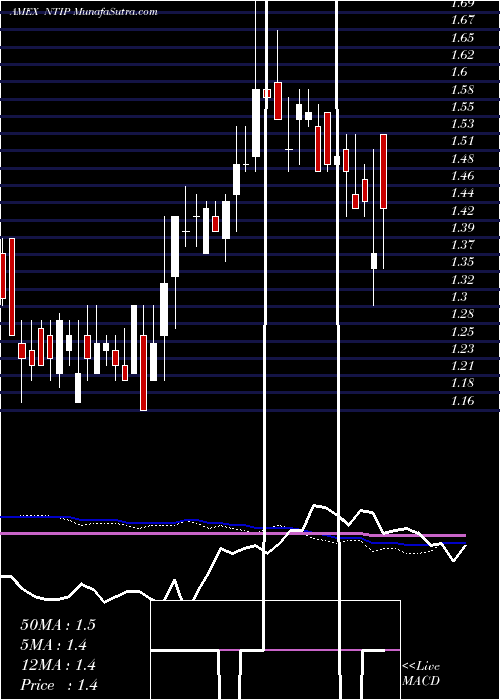The image size is (500, 700).
Task: Click the 5MA : 1.4 legend entry
Action: [54, 645]
